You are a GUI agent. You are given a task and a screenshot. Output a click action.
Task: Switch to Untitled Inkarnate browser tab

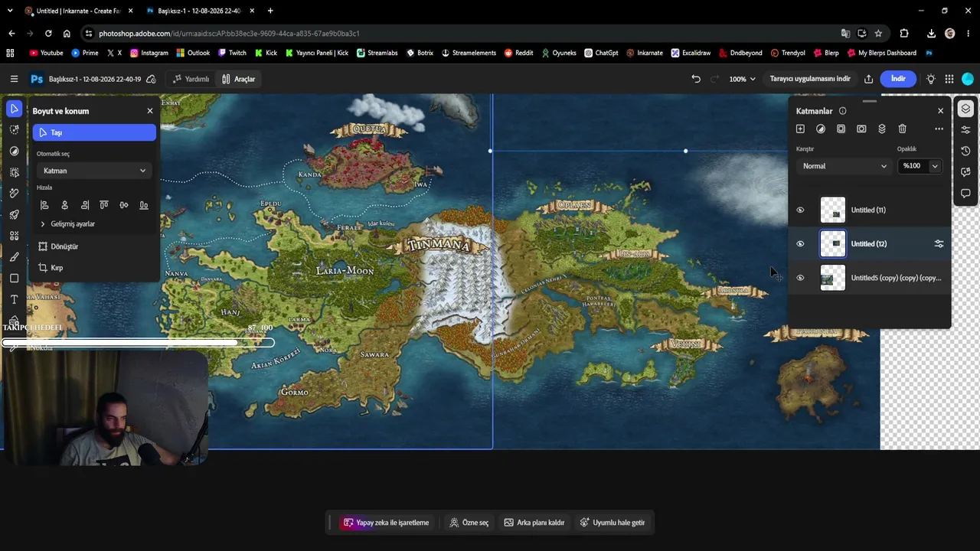point(79,11)
